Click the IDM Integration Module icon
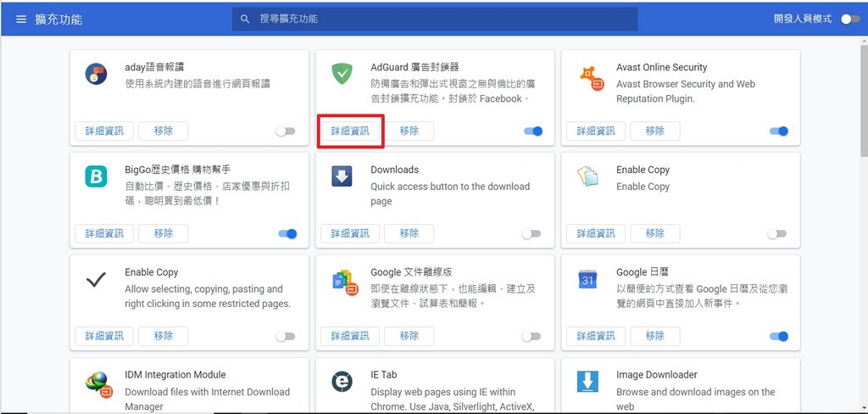 pyautogui.click(x=99, y=386)
